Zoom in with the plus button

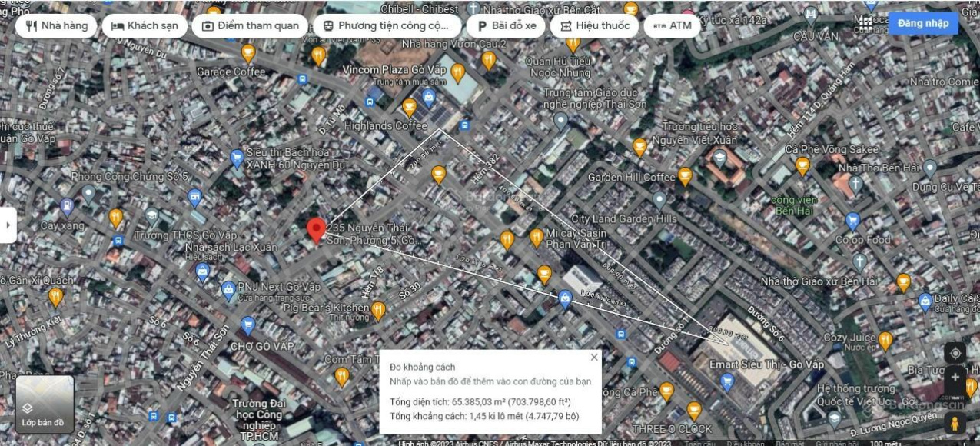tap(955, 378)
